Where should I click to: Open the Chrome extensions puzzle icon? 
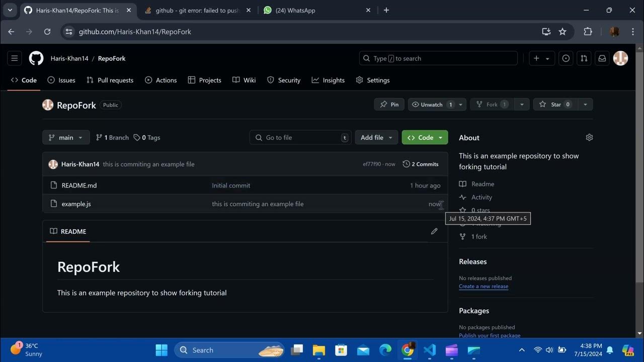588,32
